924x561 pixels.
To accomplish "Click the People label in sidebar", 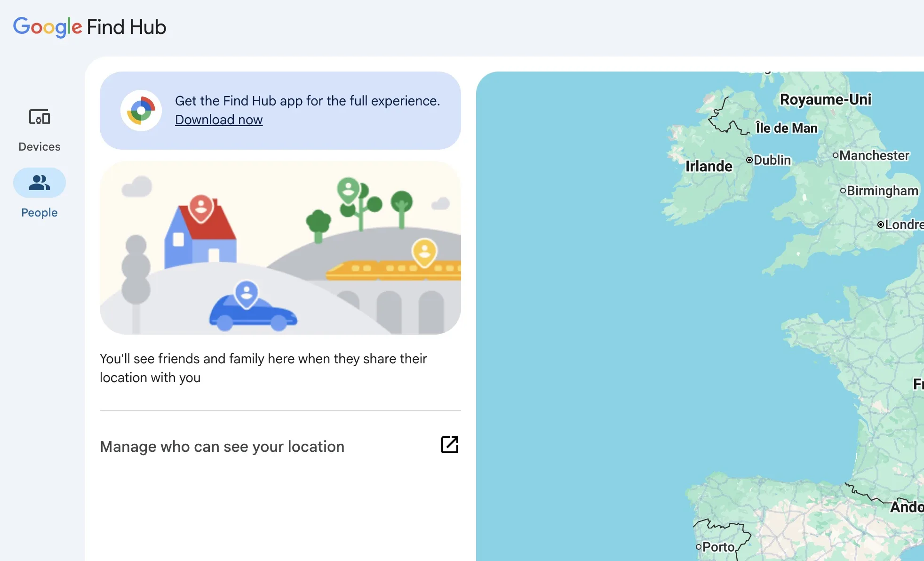I will [40, 213].
